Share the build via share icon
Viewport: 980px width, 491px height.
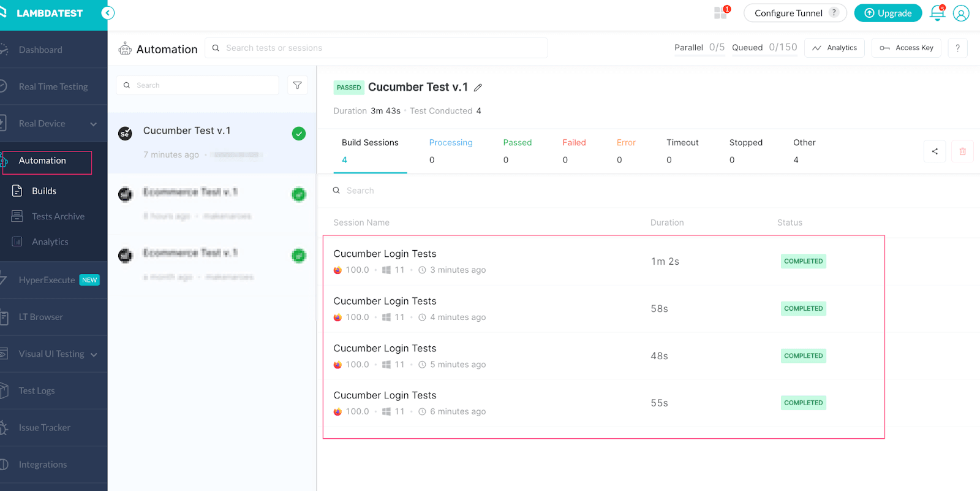click(935, 151)
